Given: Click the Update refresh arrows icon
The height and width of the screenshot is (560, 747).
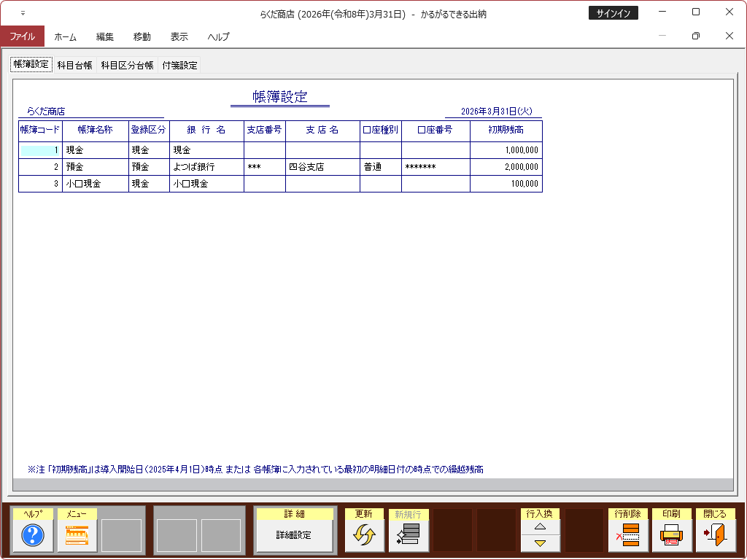Looking at the screenshot, I should click(x=364, y=536).
